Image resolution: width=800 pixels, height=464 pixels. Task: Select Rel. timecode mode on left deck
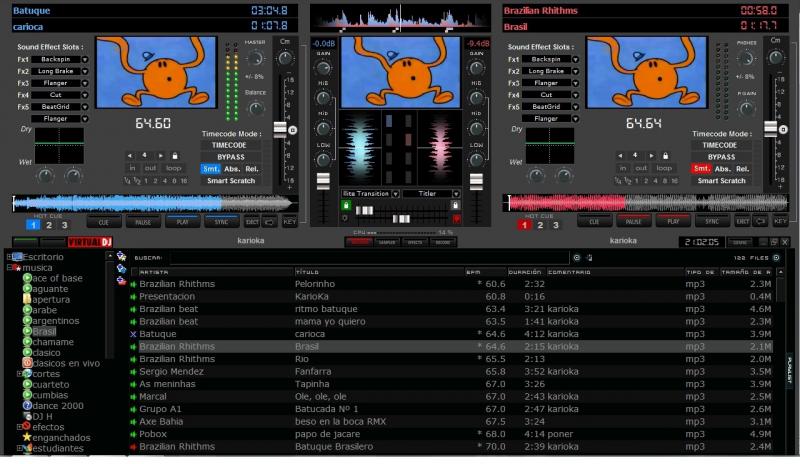coord(252,168)
